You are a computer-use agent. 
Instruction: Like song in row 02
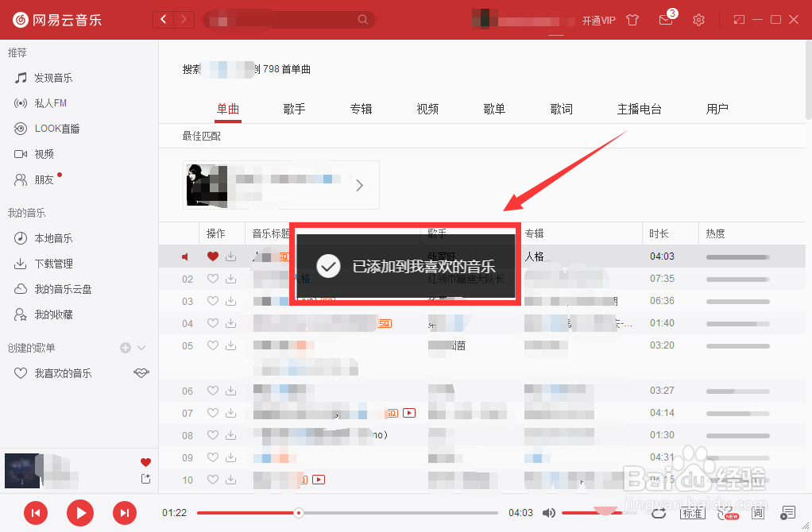click(213, 279)
